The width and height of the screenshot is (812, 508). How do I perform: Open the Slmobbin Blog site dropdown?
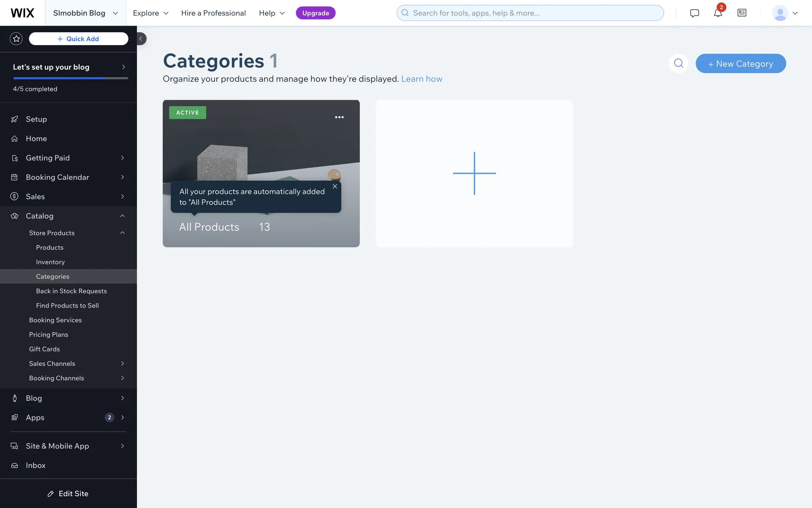click(x=85, y=13)
